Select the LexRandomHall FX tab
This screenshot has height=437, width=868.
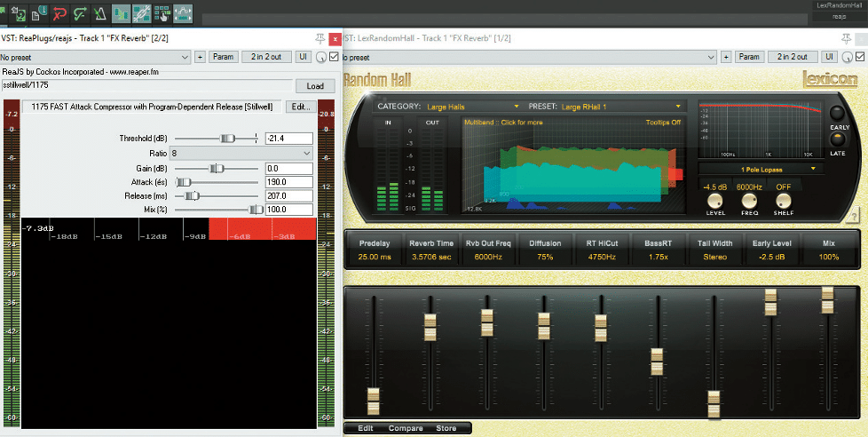click(x=840, y=5)
